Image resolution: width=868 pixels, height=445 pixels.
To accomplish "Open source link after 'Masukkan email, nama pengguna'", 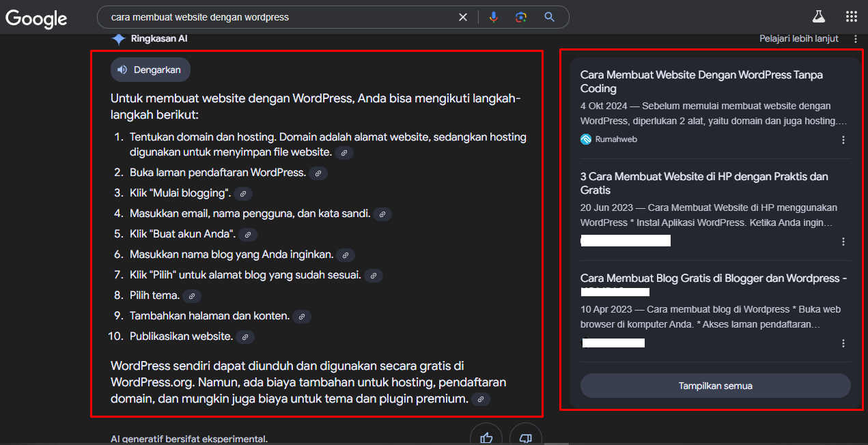I will coord(382,214).
